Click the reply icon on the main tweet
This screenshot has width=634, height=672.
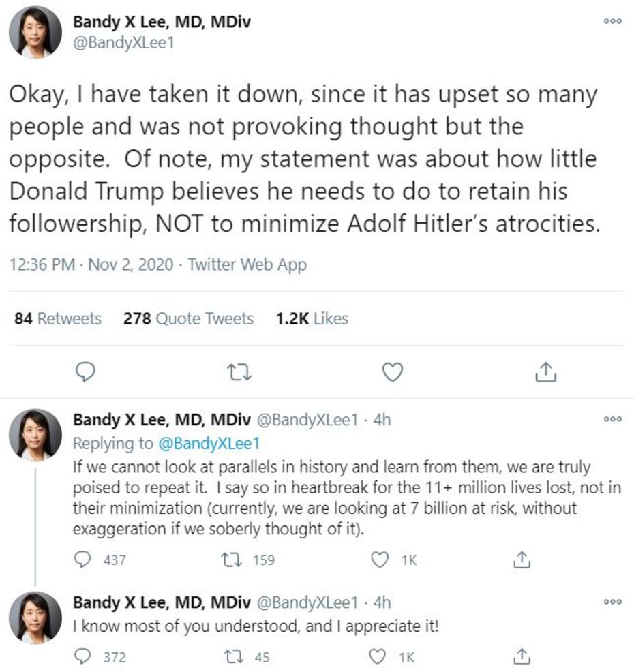tap(85, 372)
